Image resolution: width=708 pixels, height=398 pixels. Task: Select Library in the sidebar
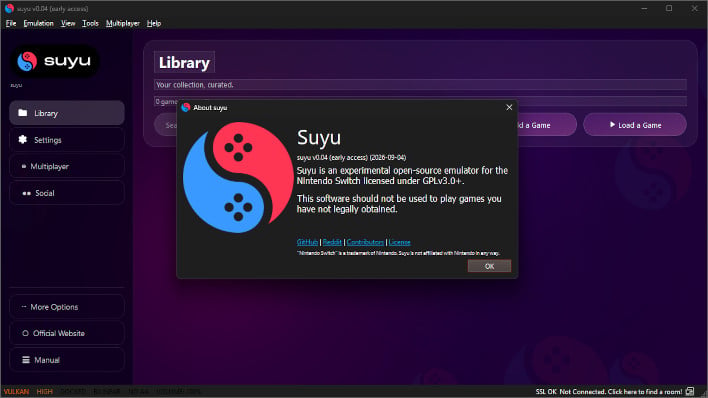(67, 113)
